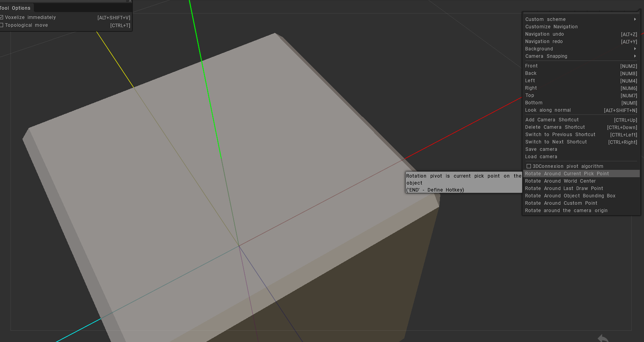Select Rotate Around World Center
Viewport: 644px width, 342px height.
[x=560, y=181]
